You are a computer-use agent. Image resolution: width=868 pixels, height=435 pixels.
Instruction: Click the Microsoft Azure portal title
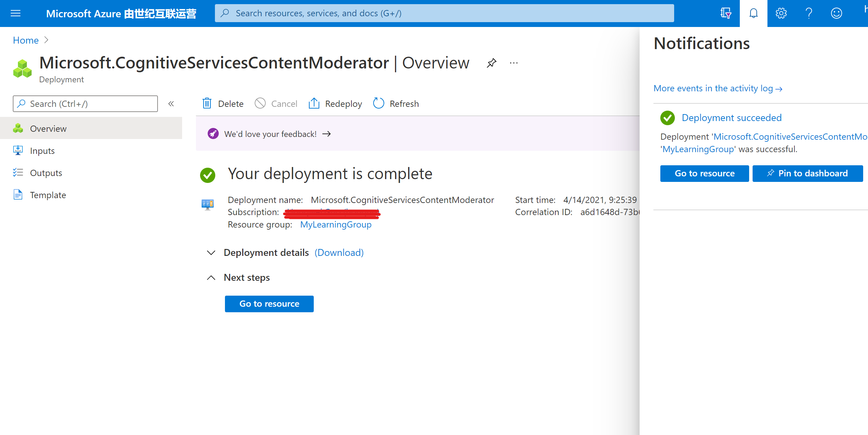click(121, 13)
